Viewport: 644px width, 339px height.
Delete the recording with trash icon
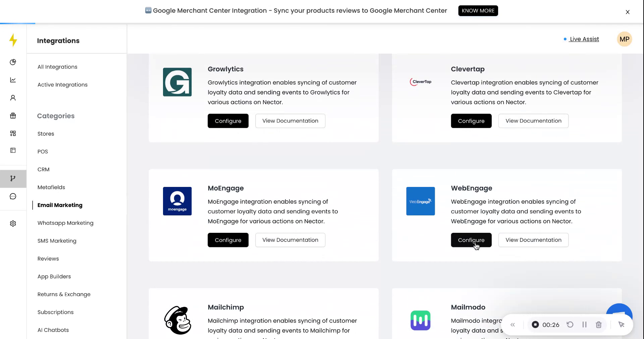pyautogui.click(x=598, y=325)
